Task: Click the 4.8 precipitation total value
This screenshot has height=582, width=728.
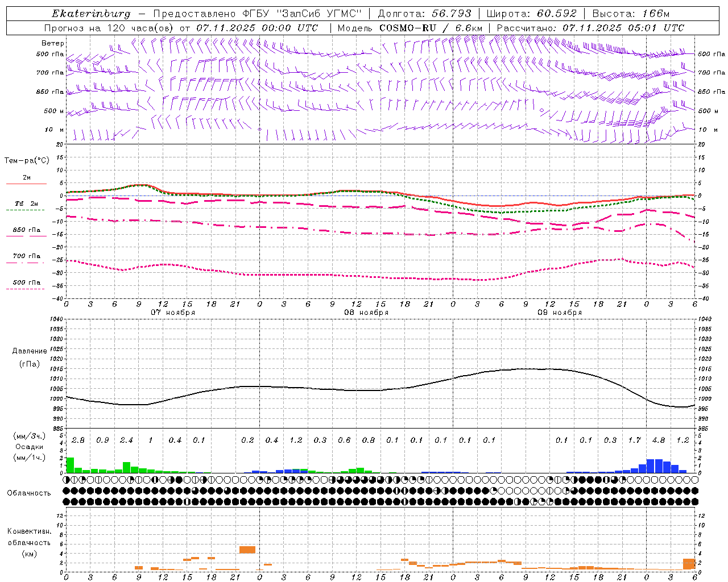Action: point(659,440)
